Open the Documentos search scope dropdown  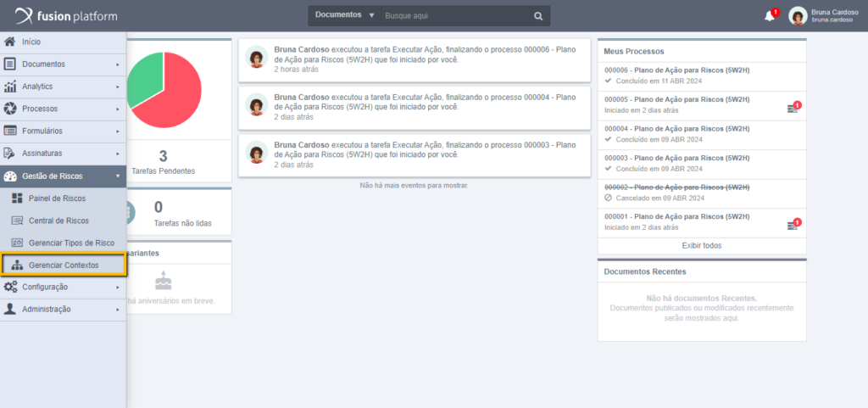tap(344, 15)
